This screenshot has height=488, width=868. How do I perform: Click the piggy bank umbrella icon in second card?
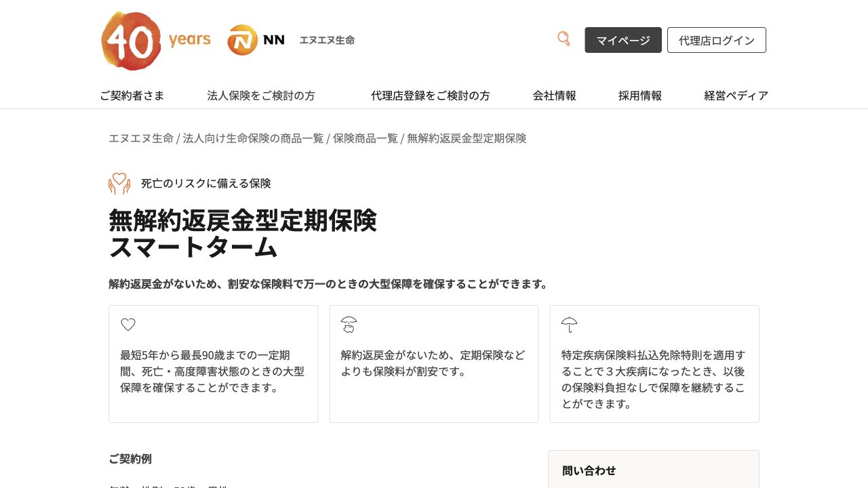click(349, 325)
